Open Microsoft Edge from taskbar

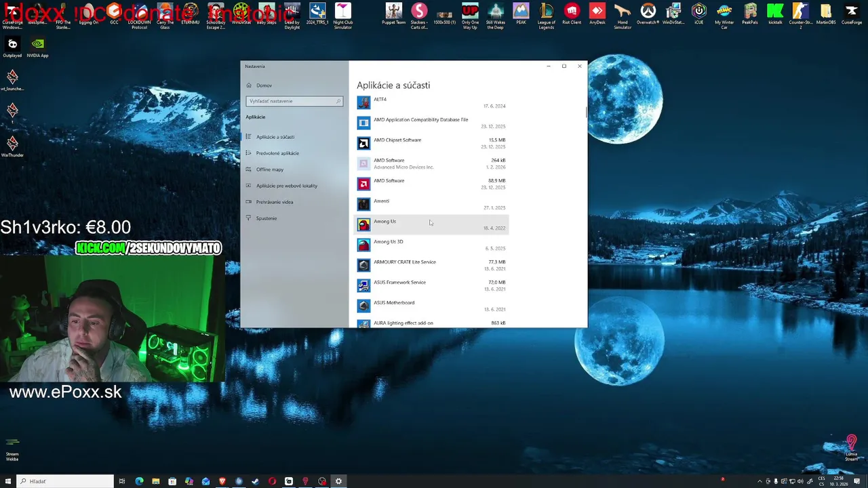point(139,481)
